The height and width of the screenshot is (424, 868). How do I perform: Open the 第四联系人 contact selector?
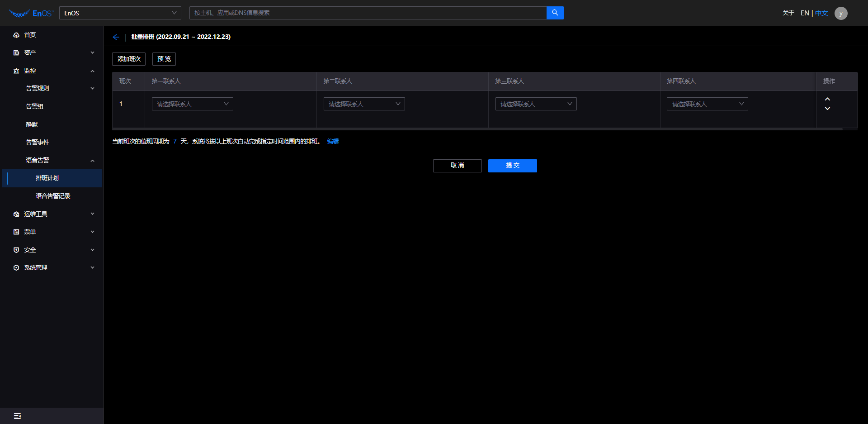[x=708, y=104]
